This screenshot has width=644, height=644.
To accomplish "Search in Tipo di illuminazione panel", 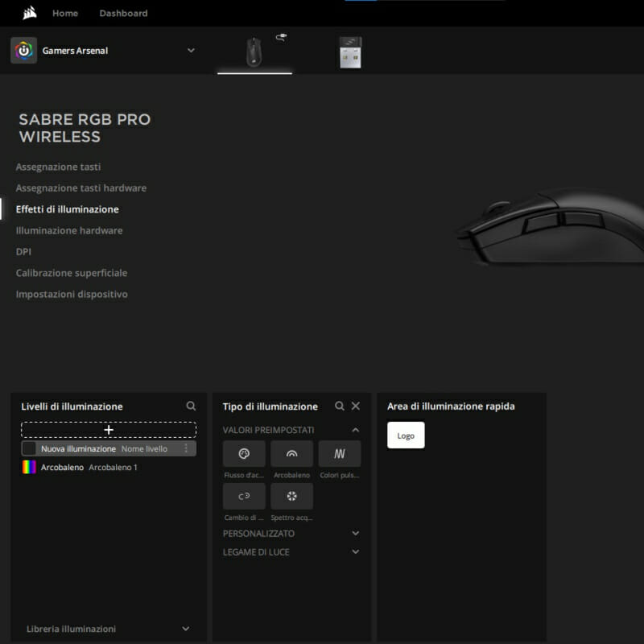I will coord(339,407).
